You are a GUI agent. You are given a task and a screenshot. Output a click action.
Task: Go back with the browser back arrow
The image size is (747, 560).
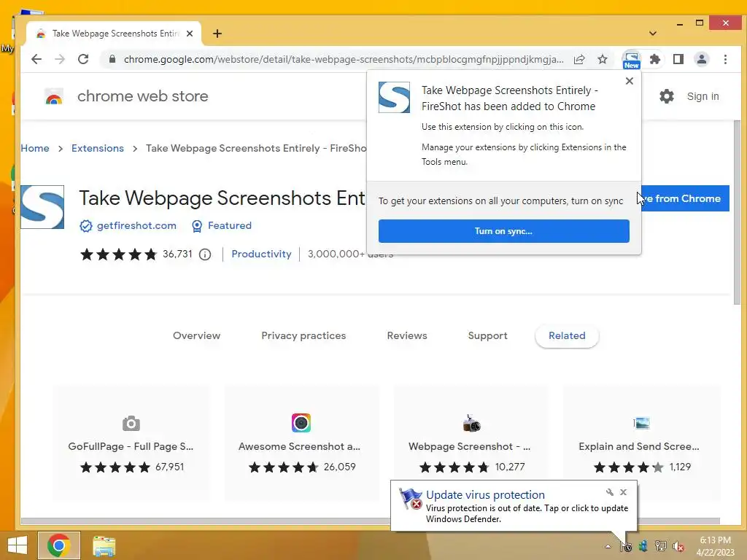pyautogui.click(x=36, y=59)
